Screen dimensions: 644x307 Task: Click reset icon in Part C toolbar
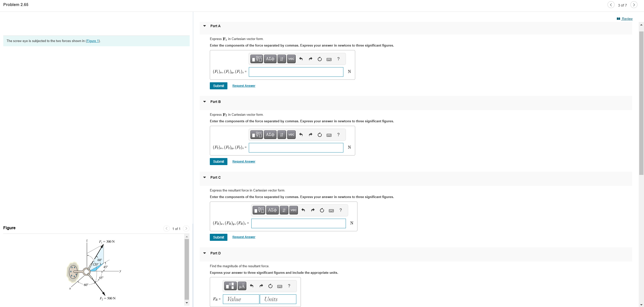click(322, 210)
